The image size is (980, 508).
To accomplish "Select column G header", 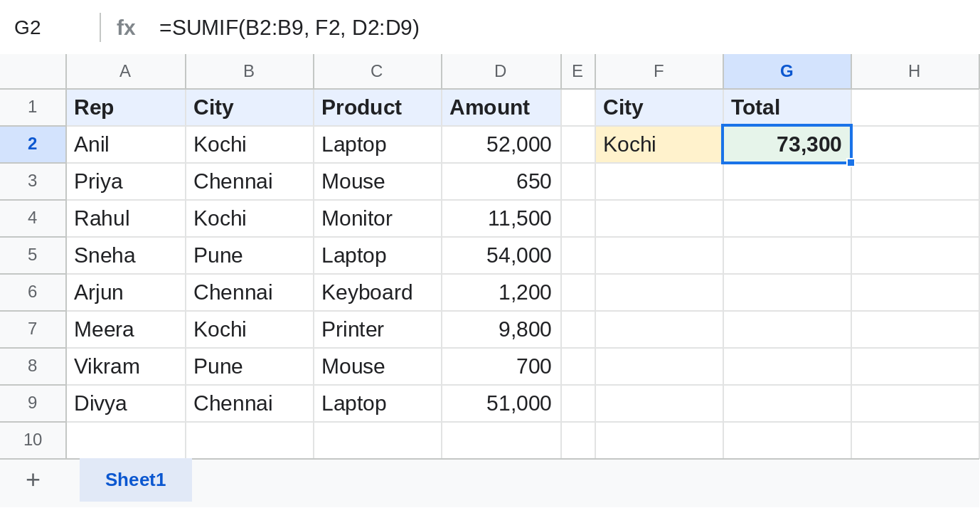I will pyautogui.click(x=787, y=71).
